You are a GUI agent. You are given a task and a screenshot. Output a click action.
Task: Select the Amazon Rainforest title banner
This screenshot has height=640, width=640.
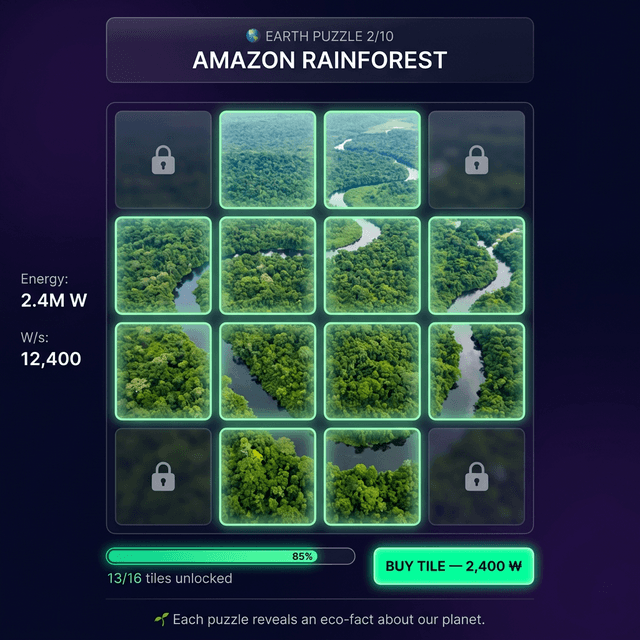320,50
